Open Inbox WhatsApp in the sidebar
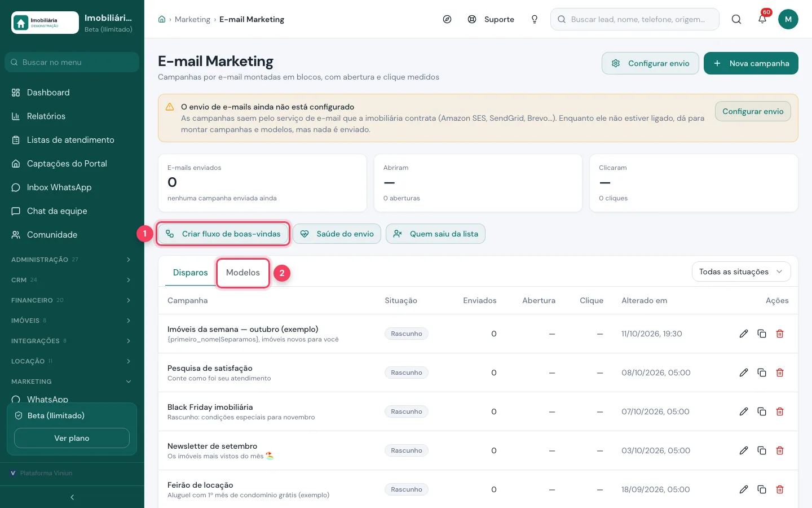The image size is (812, 508). (72, 187)
